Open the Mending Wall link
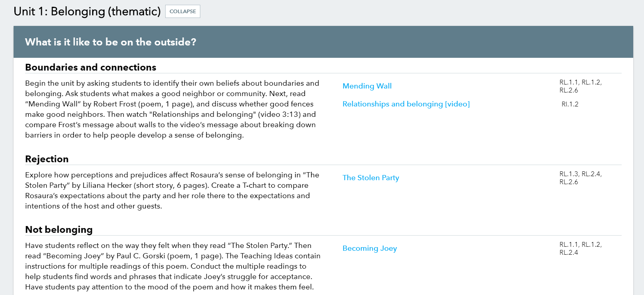The height and width of the screenshot is (295, 644). point(367,86)
